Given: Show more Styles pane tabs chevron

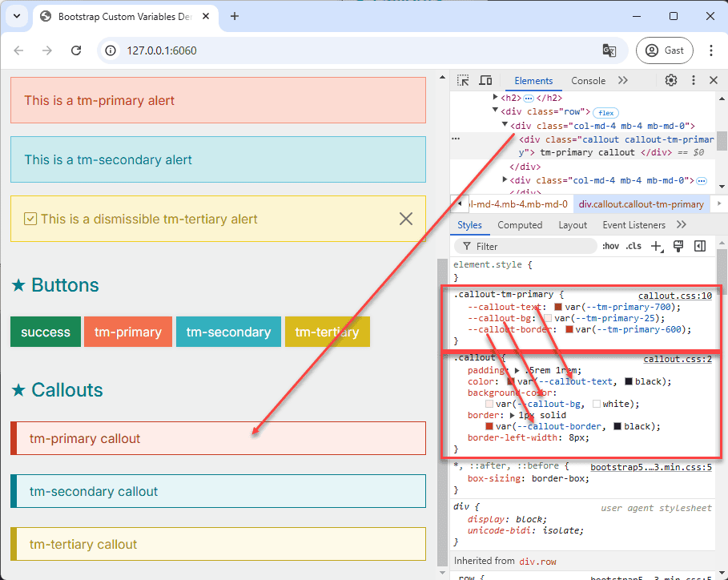Looking at the screenshot, I should tap(681, 225).
